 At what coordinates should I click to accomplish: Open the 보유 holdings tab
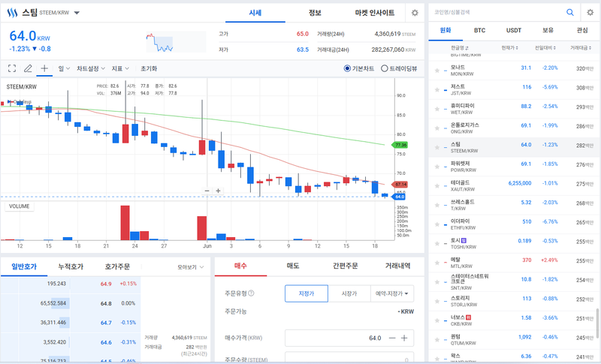tap(548, 30)
